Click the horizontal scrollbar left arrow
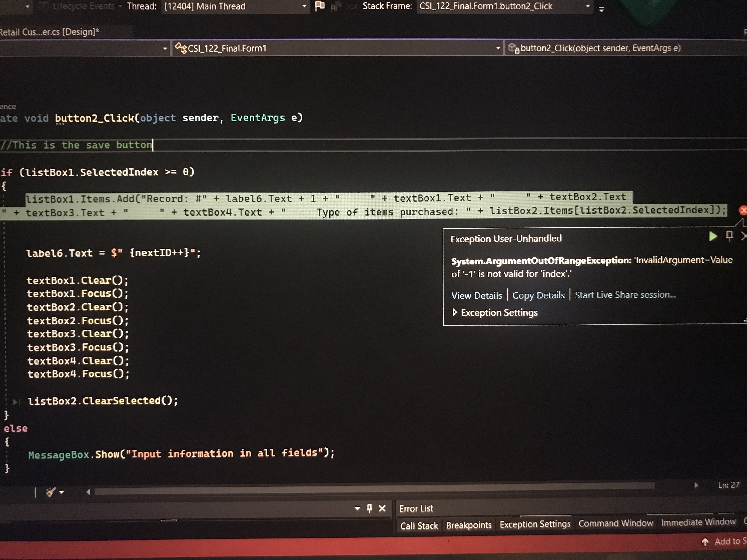The height and width of the screenshot is (560, 747). (x=88, y=492)
